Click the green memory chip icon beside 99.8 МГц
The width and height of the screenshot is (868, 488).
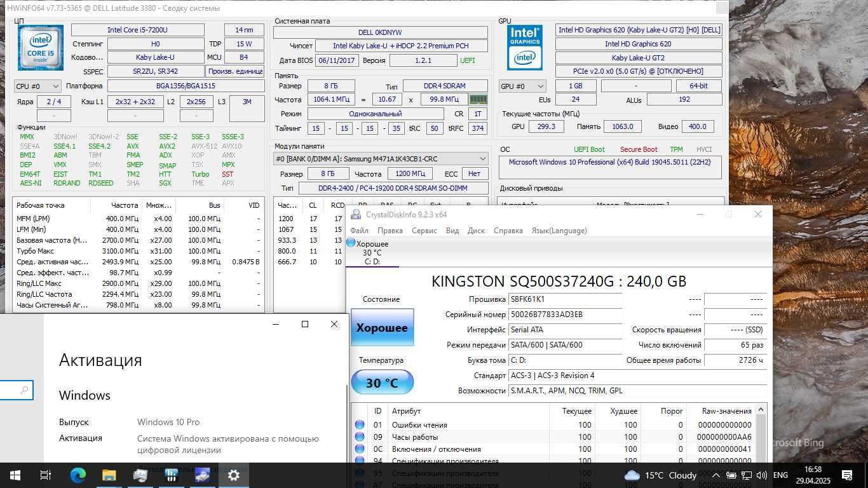click(478, 99)
